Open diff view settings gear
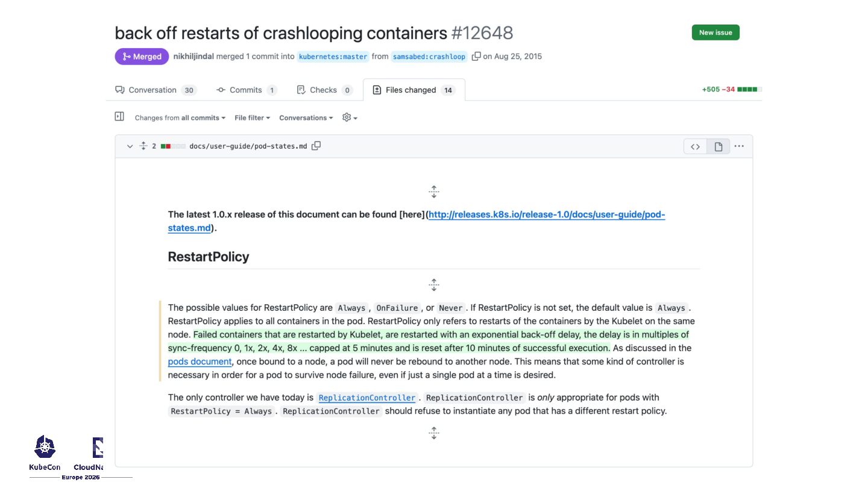868x488 pixels. [x=350, y=117]
